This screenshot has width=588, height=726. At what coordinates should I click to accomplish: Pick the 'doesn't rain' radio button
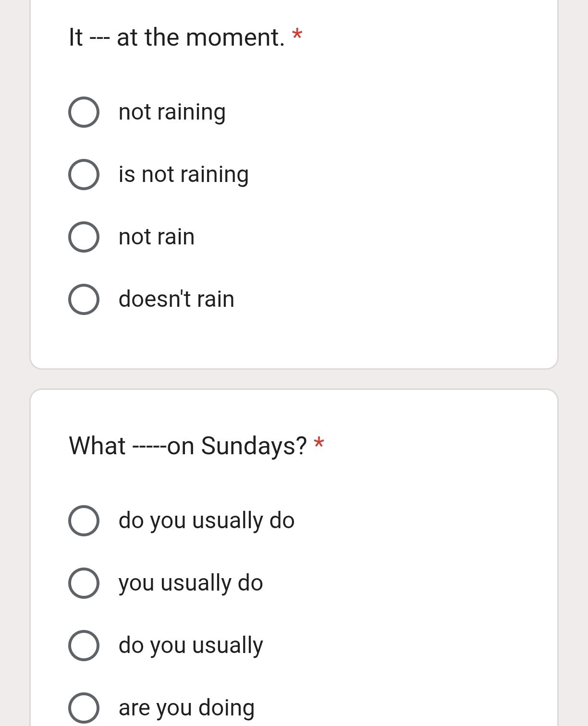(84, 300)
